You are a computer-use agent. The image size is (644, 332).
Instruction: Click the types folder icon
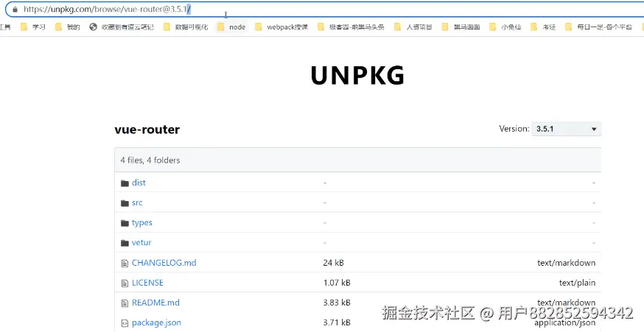[x=125, y=223]
